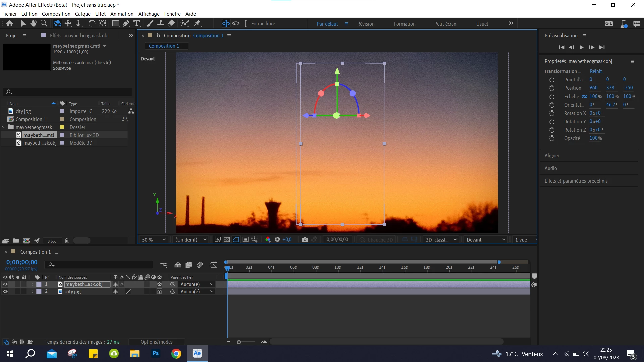Collapse the maybetheogmask folder
Viewport: 644px width, 362px height.
click(x=4, y=127)
